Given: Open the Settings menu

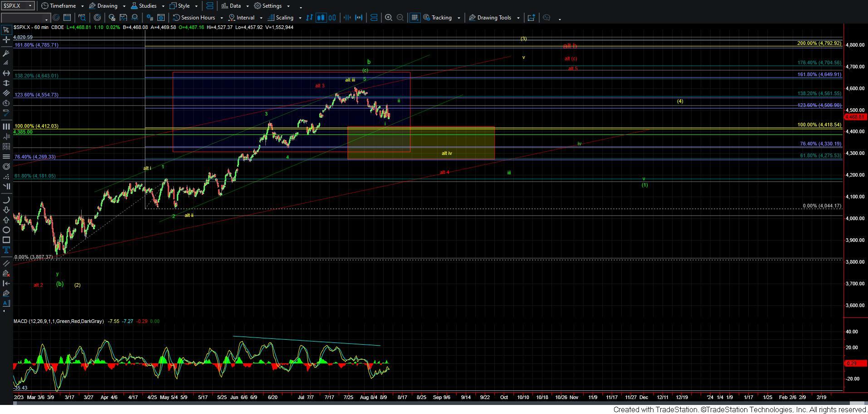Looking at the screenshot, I should [268, 6].
